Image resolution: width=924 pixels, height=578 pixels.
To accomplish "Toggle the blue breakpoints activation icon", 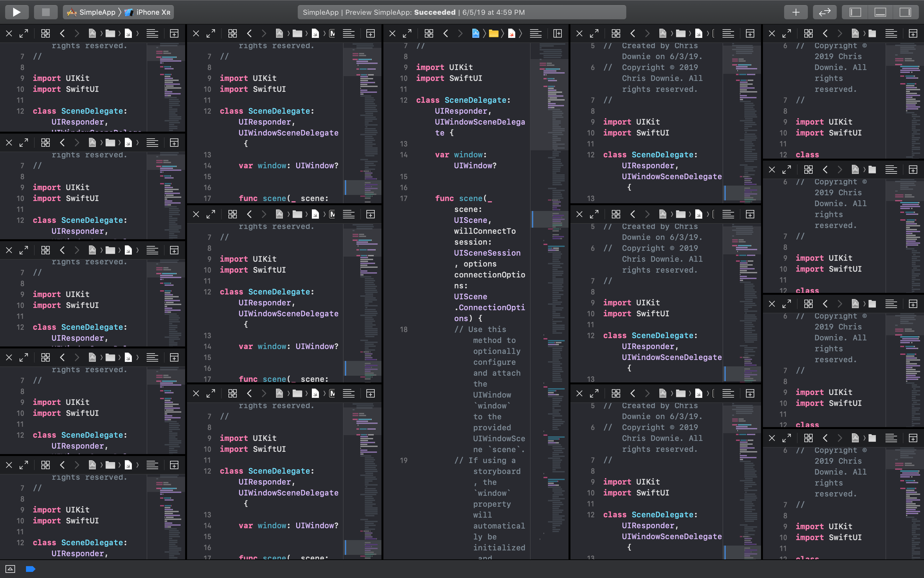I will (x=30, y=569).
